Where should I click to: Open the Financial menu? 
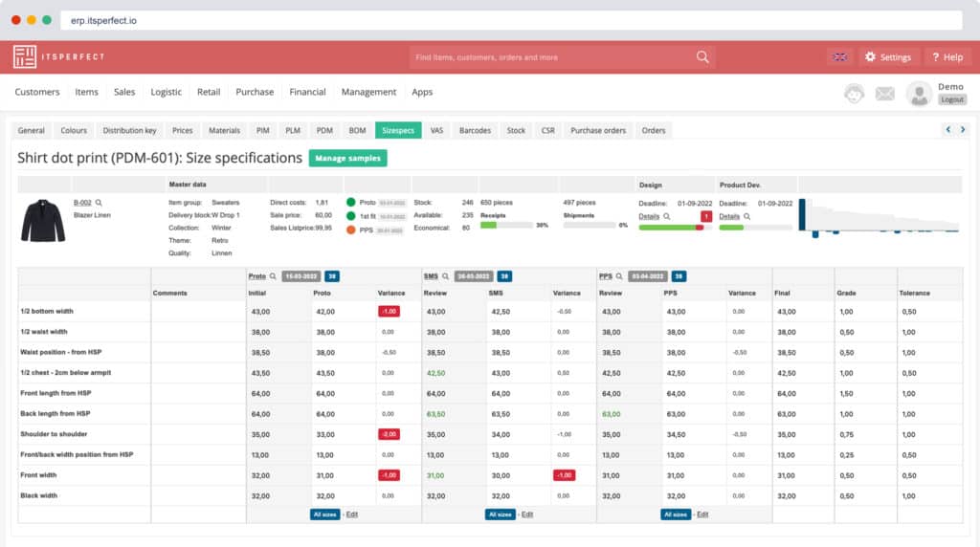(x=307, y=92)
